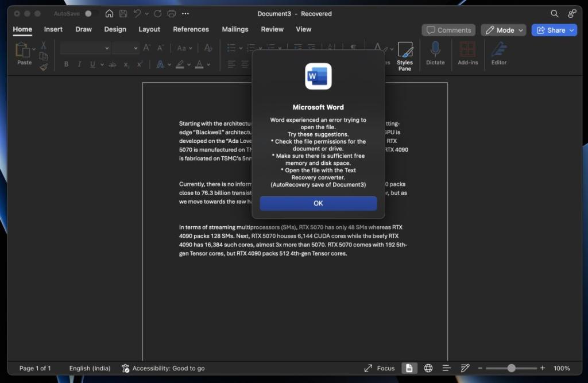This screenshot has height=383, width=588.
Task: Toggle italic formatting
Action: 79,64
